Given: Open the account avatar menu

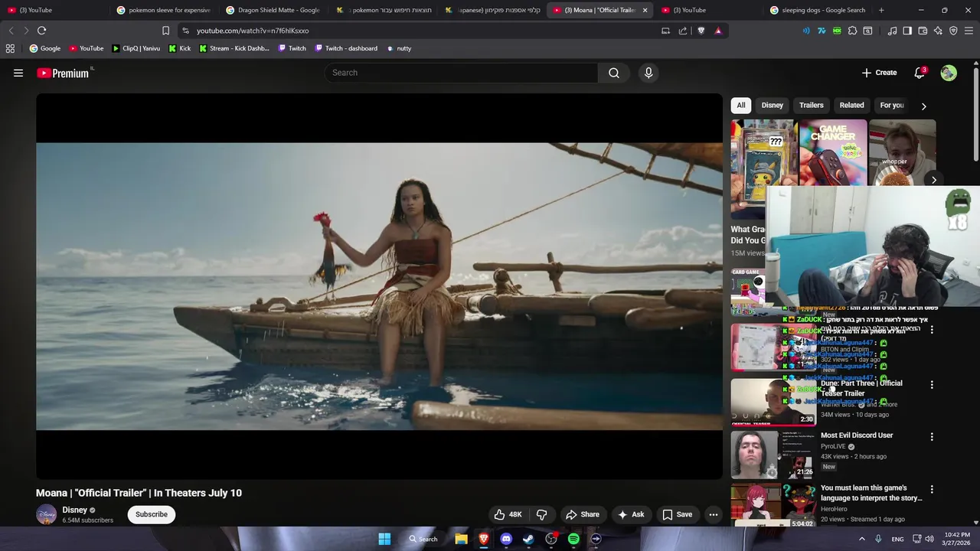Looking at the screenshot, I should pyautogui.click(x=949, y=73).
